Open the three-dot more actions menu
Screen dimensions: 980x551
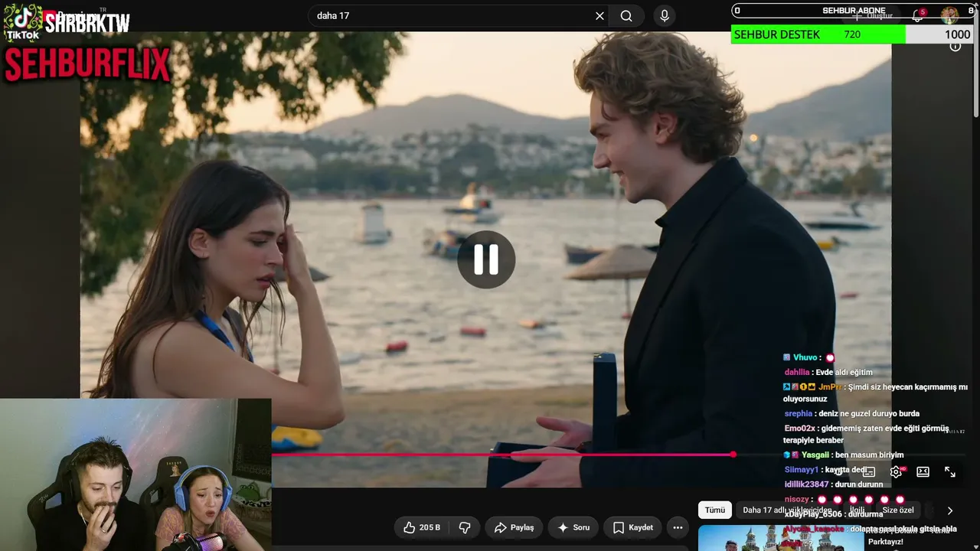[678, 527]
